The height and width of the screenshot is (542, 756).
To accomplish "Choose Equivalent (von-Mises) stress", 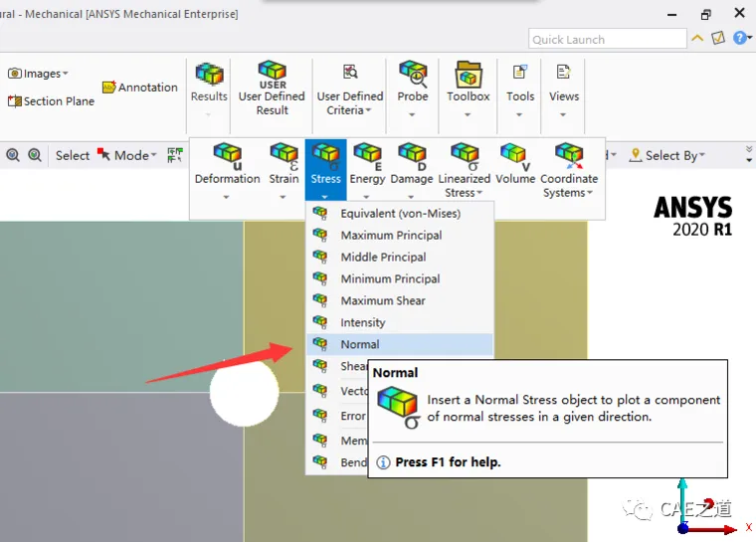I will pos(400,213).
